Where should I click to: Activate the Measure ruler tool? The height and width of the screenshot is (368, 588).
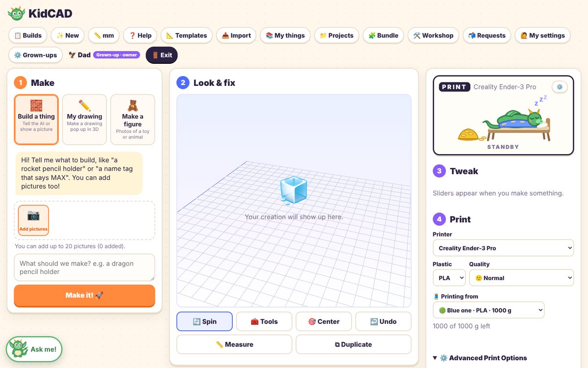[234, 344]
